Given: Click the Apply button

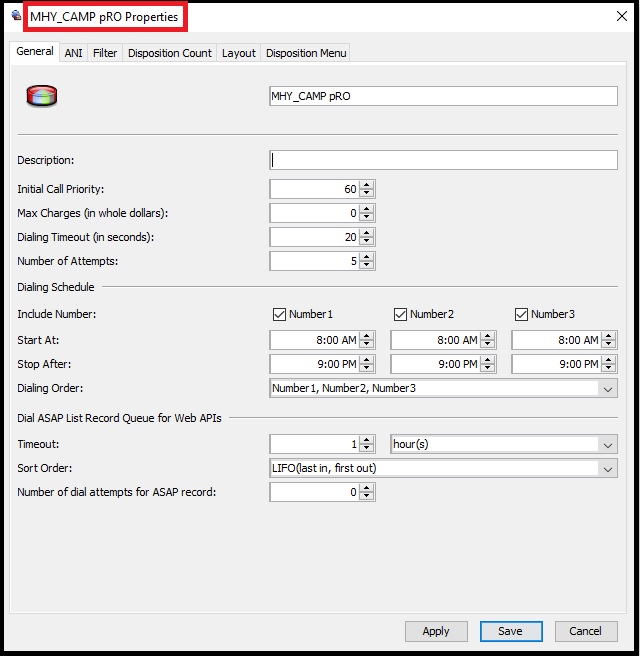Looking at the screenshot, I should click(436, 631).
